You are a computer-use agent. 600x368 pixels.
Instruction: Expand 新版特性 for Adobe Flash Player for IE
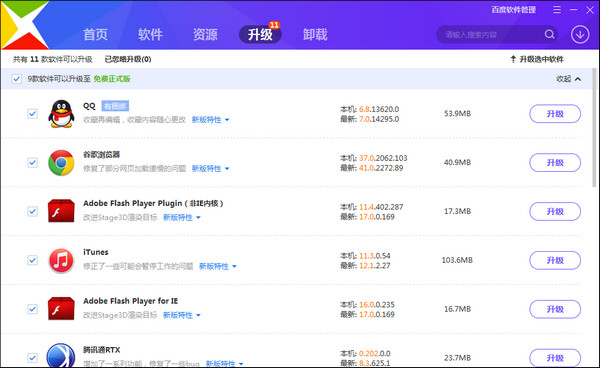(182, 315)
